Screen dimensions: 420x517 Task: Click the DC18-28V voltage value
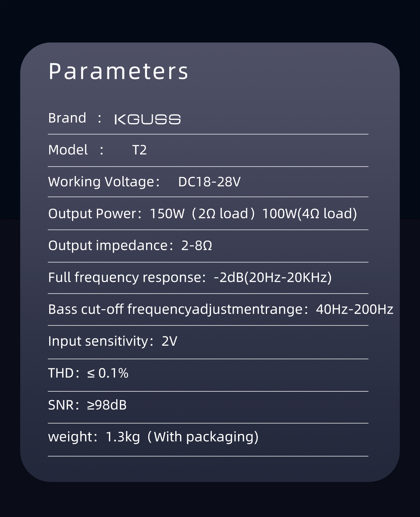pos(209,182)
